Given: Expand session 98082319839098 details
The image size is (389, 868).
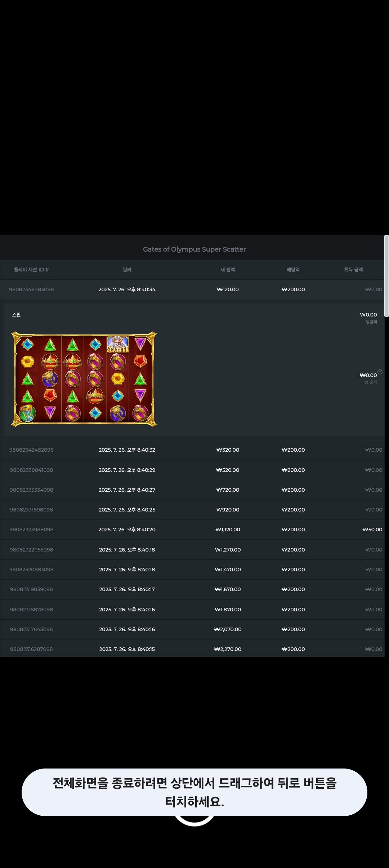Looking at the screenshot, I should coord(192,589).
